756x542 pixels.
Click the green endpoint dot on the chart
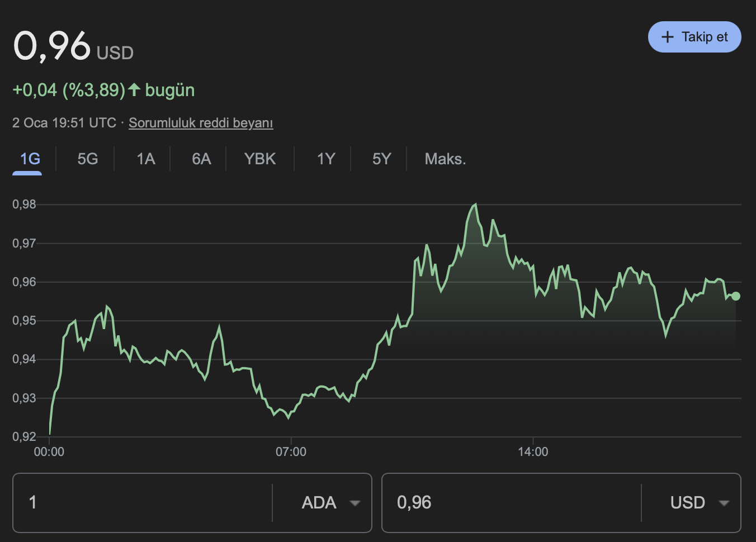(x=736, y=296)
